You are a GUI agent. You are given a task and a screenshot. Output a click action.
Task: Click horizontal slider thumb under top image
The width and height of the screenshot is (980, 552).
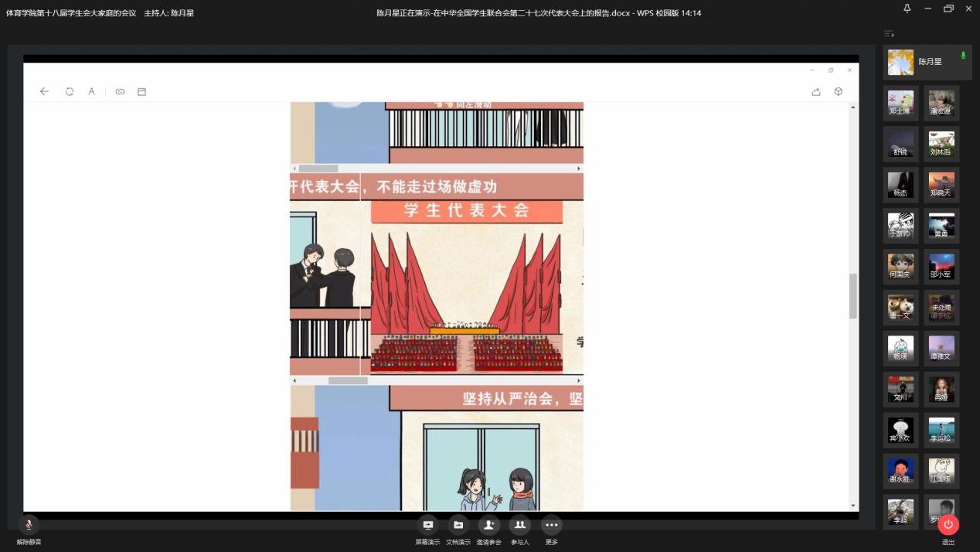318,169
